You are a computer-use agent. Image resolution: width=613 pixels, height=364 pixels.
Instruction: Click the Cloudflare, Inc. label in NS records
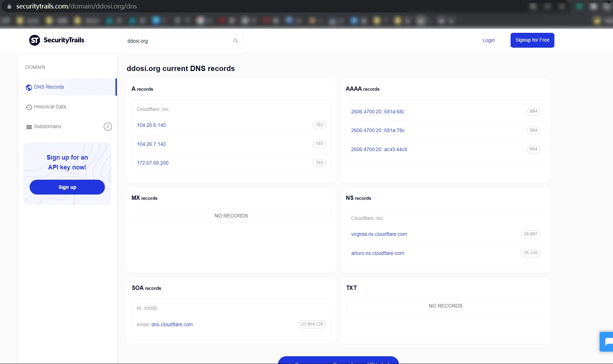pos(367,218)
